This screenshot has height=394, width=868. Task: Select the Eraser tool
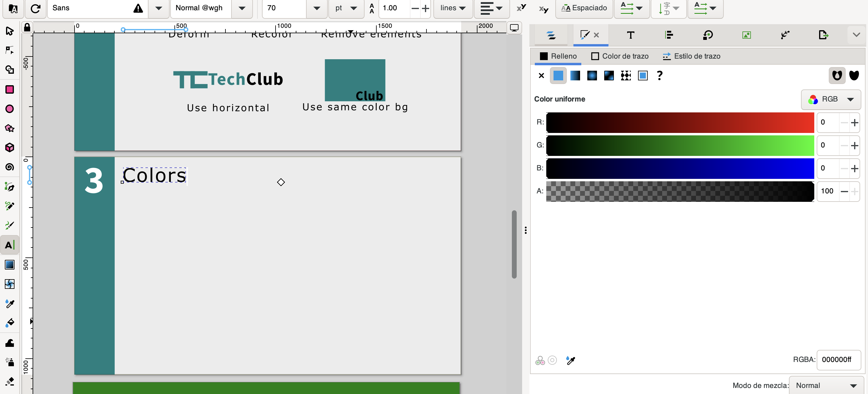tap(9, 382)
